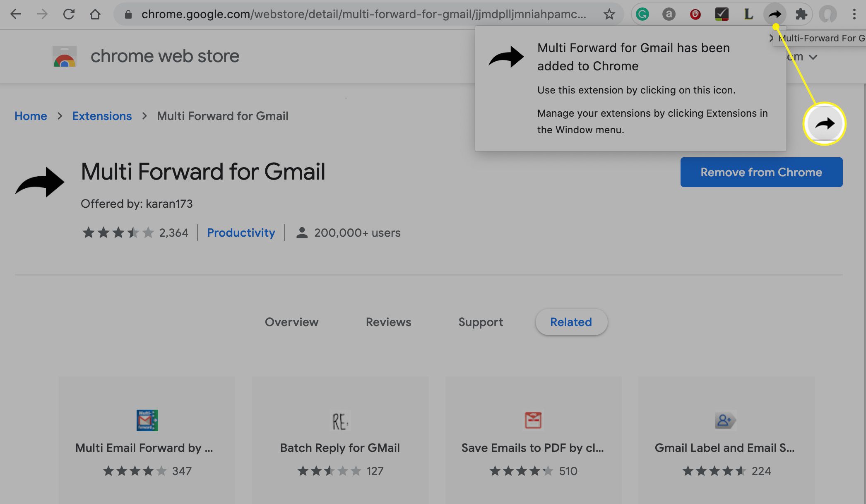Go back with the browser back arrow
The image size is (866, 504).
pyautogui.click(x=15, y=14)
